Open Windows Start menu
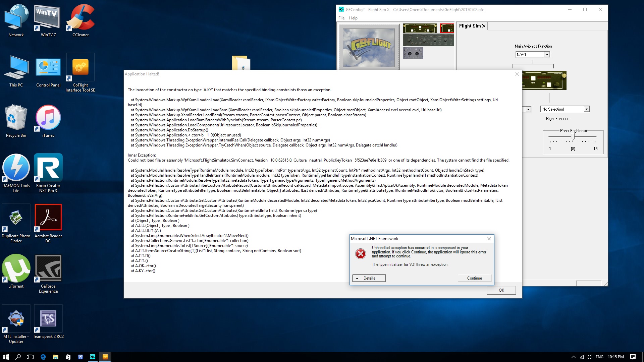This screenshot has height=362, width=644. (x=6, y=357)
